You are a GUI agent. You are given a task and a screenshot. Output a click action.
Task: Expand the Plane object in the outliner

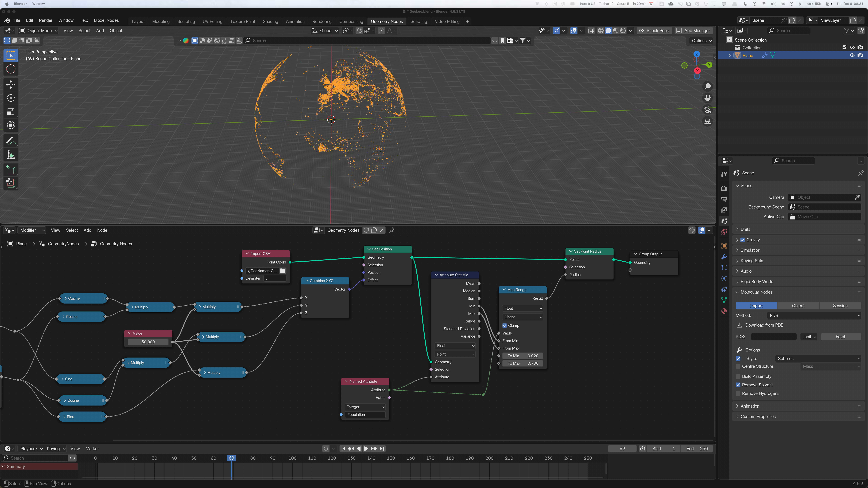(x=730, y=56)
